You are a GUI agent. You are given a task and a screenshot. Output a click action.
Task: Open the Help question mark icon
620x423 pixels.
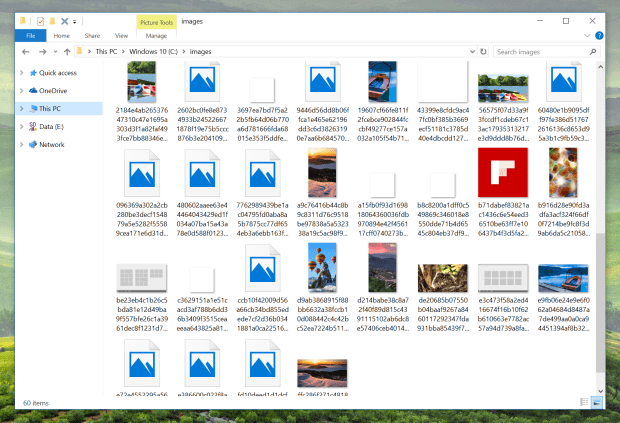click(599, 36)
